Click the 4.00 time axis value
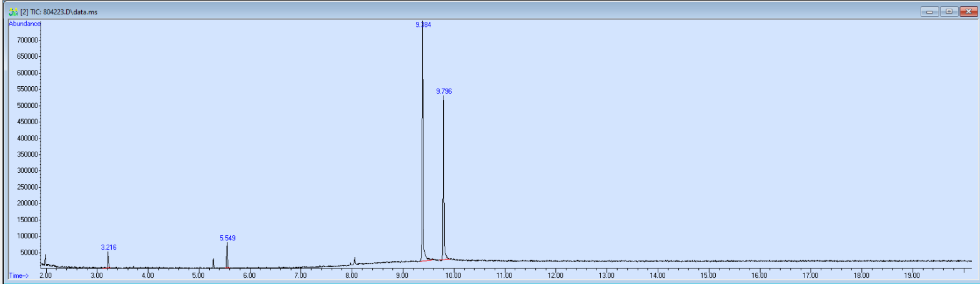Image resolution: width=980 pixels, height=284 pixels. (x=148, y=275)
